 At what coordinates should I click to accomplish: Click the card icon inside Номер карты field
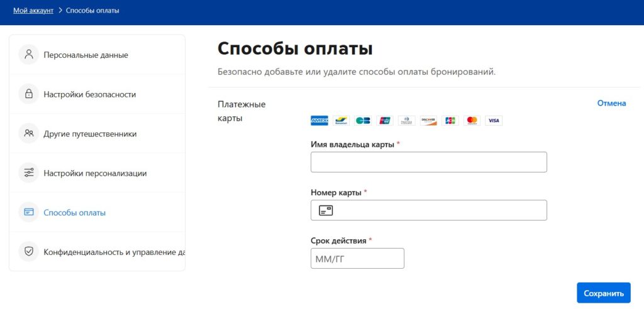[326, 210]
